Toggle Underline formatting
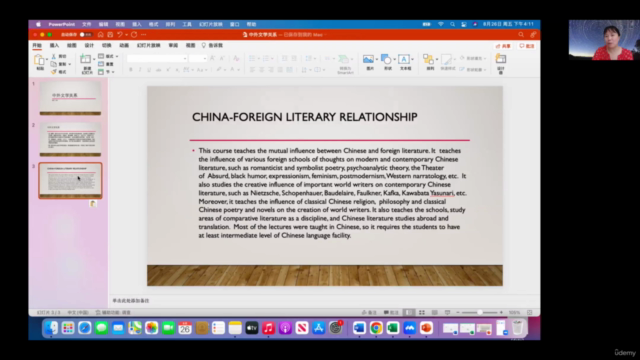640x360 pixels. (149, 70)
